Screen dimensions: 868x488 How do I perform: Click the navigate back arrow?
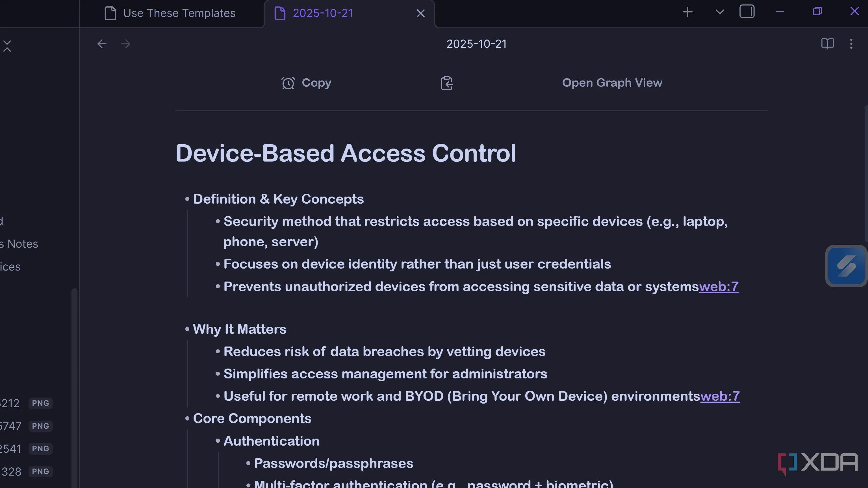click(x=102, y=44)
